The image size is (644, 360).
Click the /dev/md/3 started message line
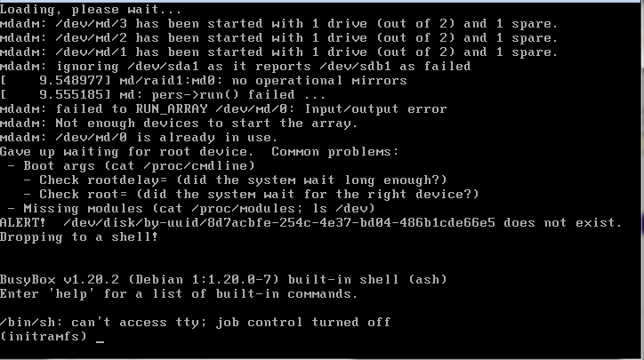tap(278, 23)
